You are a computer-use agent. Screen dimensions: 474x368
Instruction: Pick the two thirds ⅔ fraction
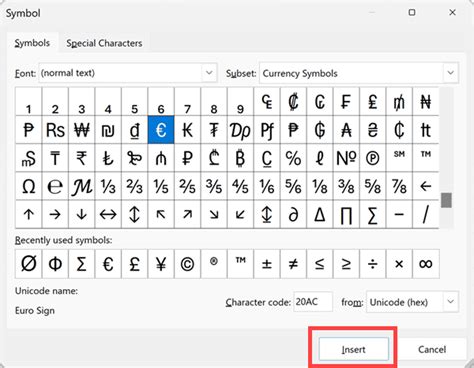tap(134, 186)
